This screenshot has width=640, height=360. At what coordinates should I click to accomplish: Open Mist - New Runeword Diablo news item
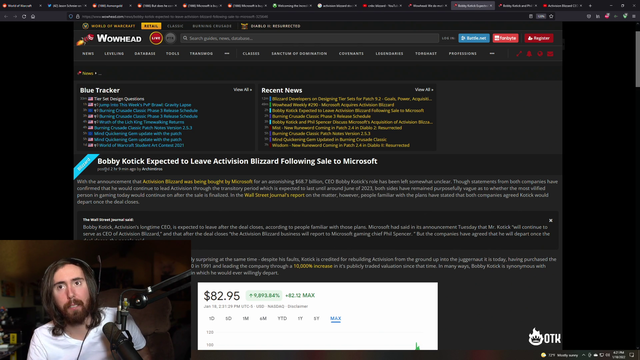(337, 128)
